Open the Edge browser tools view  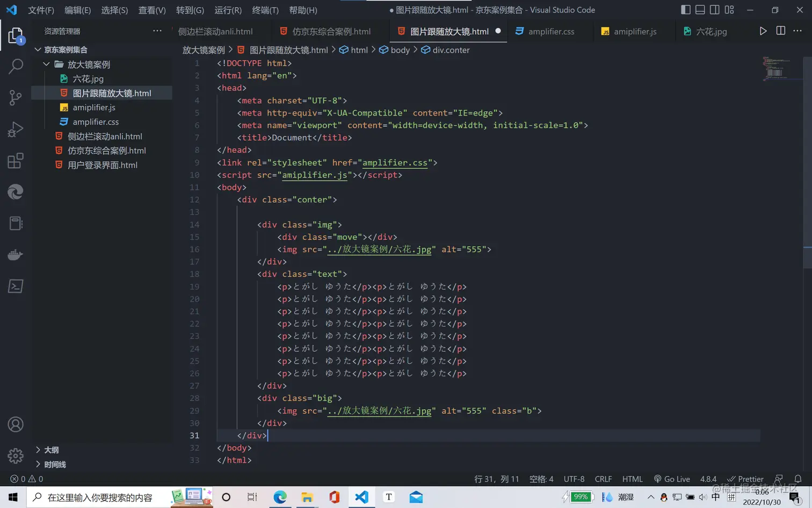coord(16,192)
